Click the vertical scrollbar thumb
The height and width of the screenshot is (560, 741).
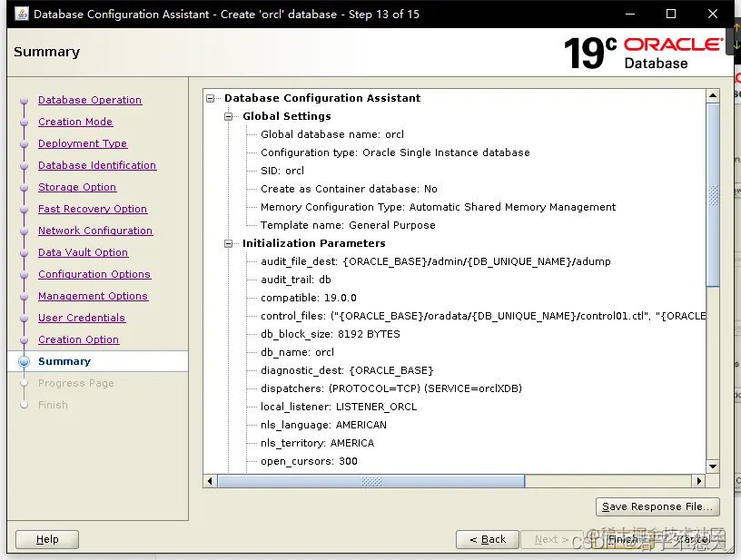(713, 194)
